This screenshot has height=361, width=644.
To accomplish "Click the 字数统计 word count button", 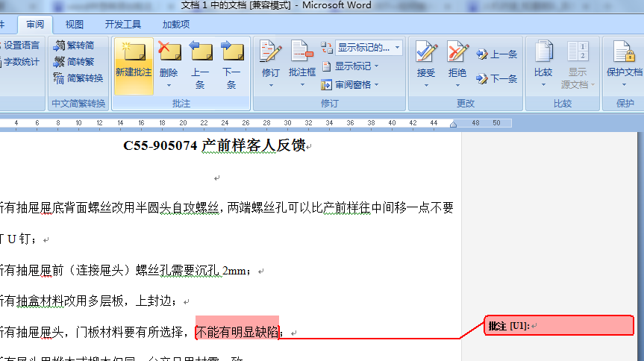I will [19, 62].
